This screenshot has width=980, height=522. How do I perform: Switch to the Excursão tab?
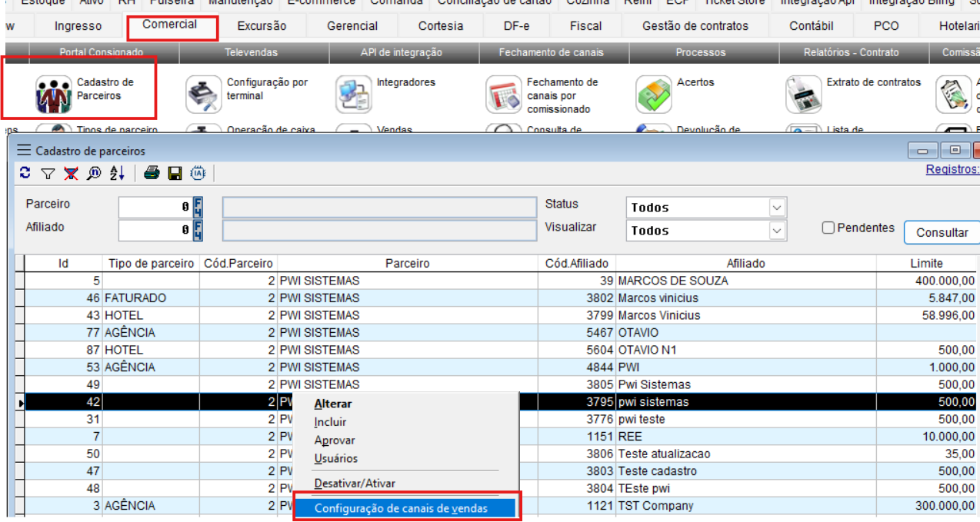tap(262, 25)
